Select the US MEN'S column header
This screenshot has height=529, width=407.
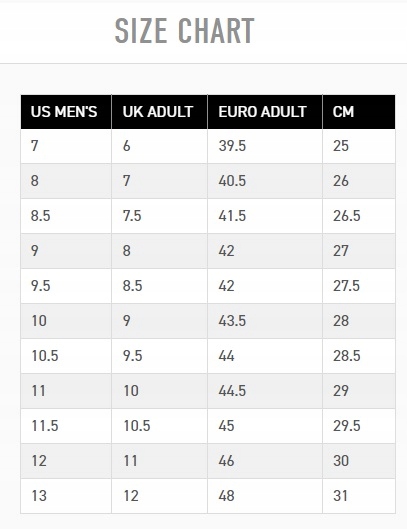pos(66,112)
